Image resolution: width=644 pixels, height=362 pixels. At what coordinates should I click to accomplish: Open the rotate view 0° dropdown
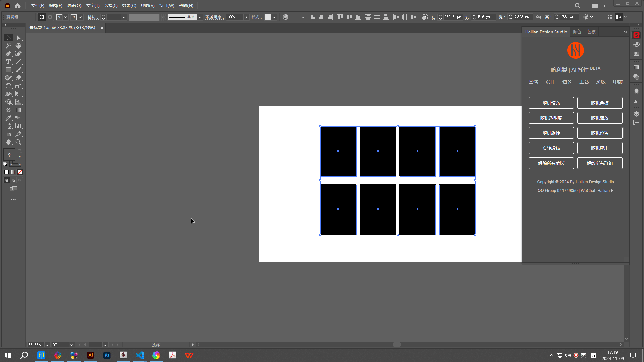click(x=71, y=345)
